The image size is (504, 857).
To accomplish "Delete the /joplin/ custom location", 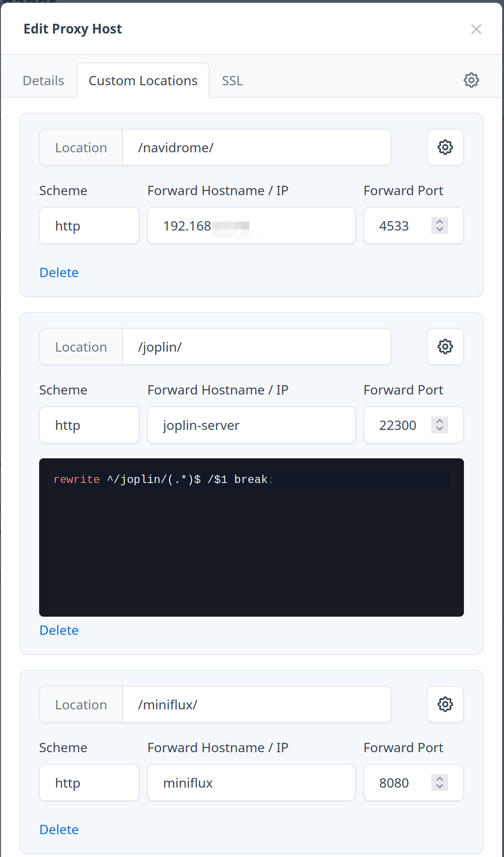I will pyautogui.click(x=59, y=630).
